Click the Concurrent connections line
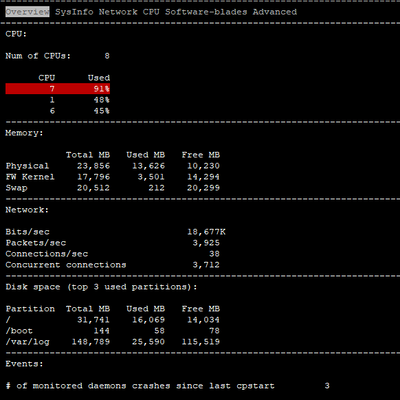 point(113,265)
